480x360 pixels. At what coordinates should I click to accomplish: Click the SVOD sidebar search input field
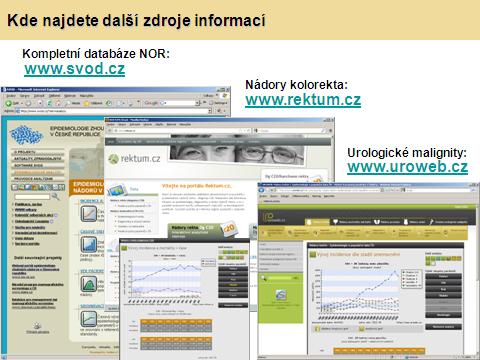tap(32, 197)
